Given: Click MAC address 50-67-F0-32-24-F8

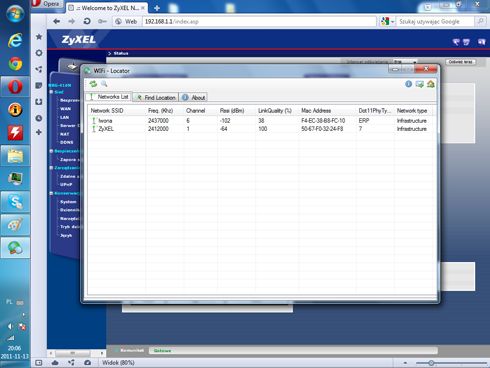Looking at the screenshot, I should coord(322,129).
